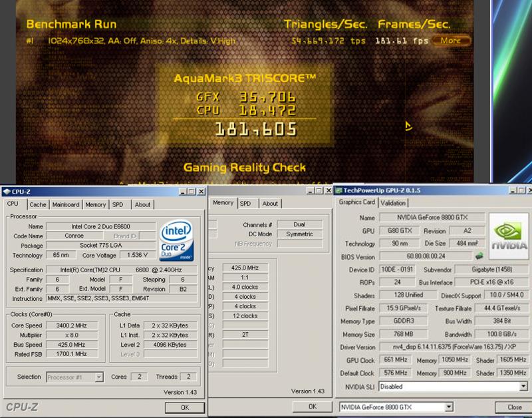Open the NVIDIA GeForce 8800 GTX card selector
This screenshot has width=532, height=418.
pos(396,407)
